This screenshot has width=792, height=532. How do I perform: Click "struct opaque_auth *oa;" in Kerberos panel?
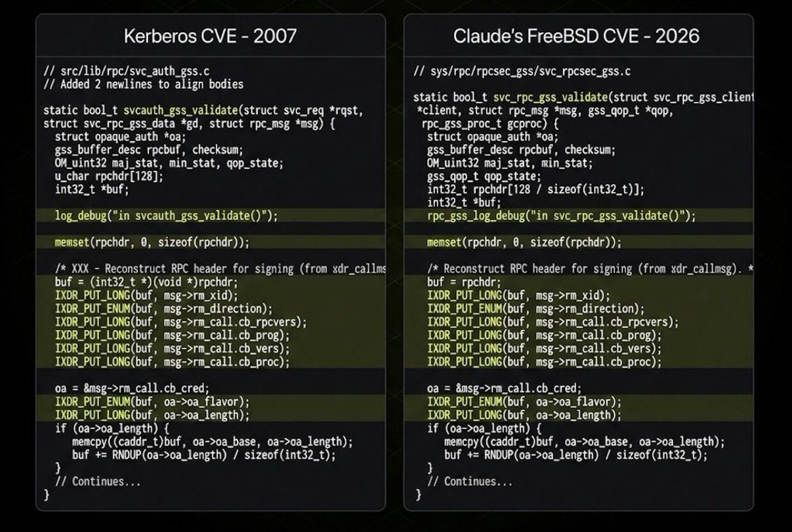coord(121,137)
